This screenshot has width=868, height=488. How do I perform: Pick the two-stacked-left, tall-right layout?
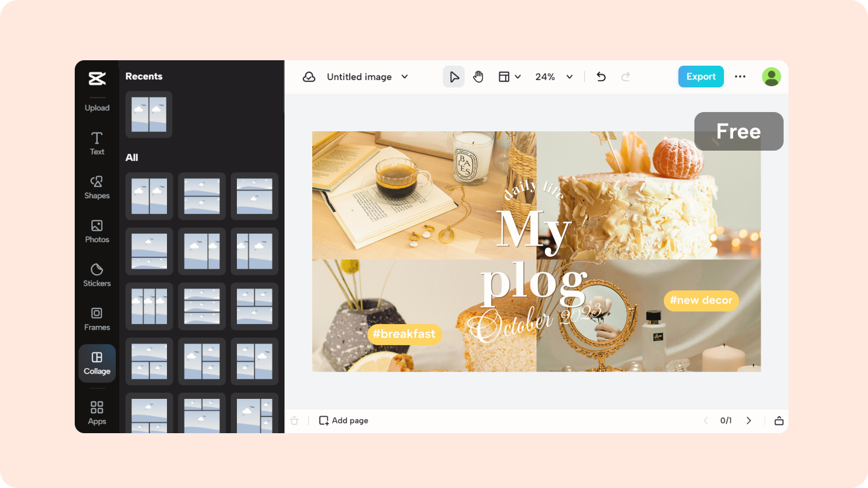click(x=254, y=361)
